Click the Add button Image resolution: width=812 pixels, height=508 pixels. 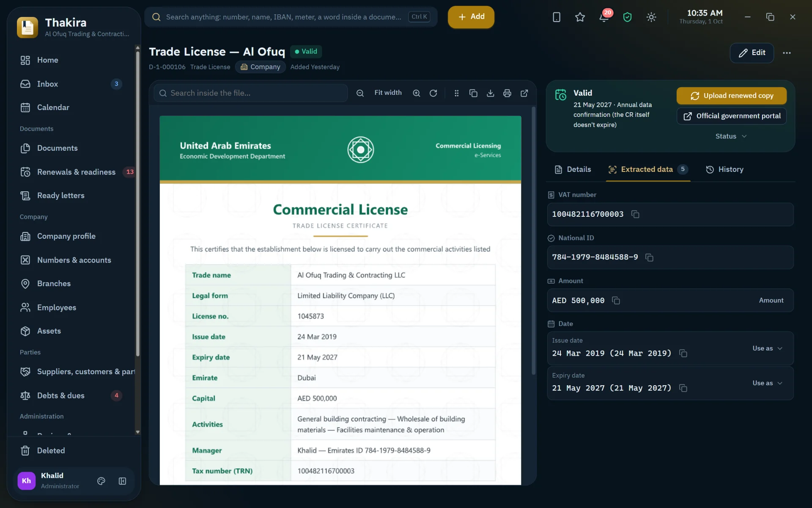471,17
